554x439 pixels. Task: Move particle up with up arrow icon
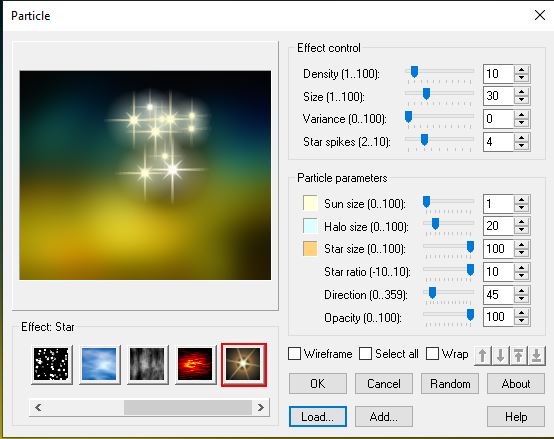(x=483, y=355)
